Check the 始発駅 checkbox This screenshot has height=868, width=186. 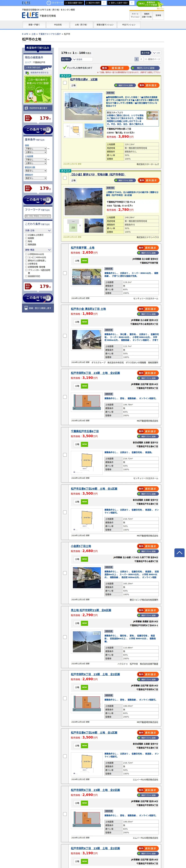[x=26, y=238]
